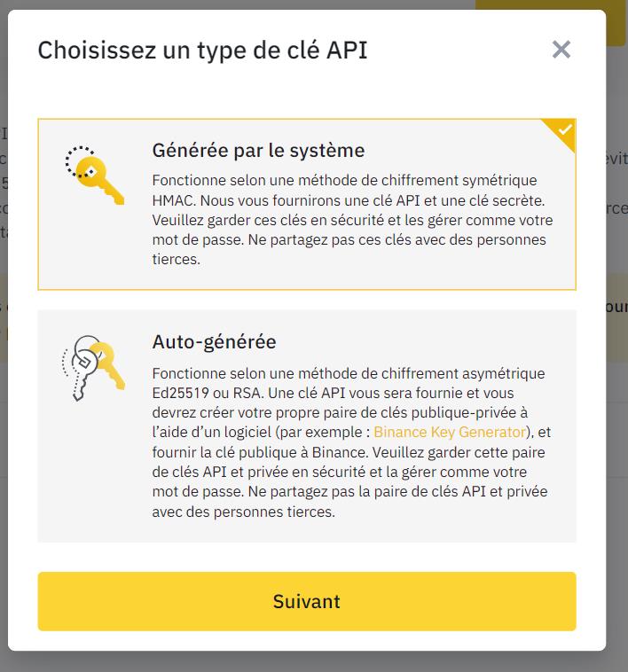Click the 'Choisissez un type de clé API' title

pyautogui.click(x=202, y=50)
